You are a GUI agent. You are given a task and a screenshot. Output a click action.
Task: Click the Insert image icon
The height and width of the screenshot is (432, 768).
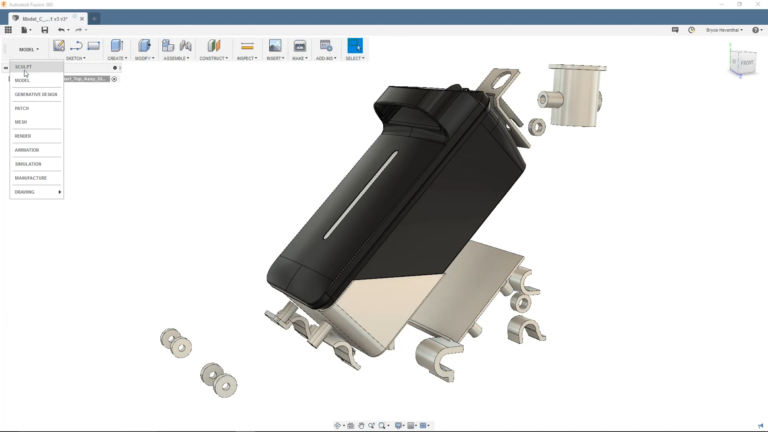point(275,46)
